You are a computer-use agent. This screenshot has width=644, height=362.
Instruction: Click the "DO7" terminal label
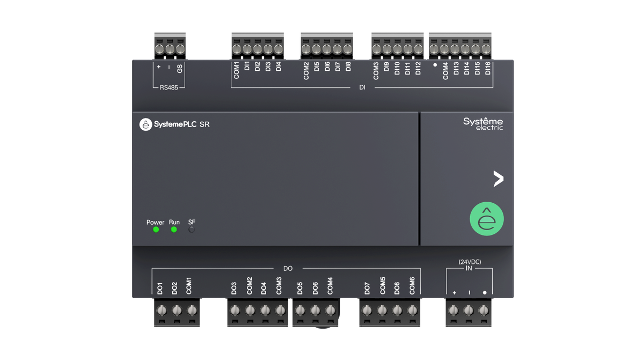click(x=367, y=288)
